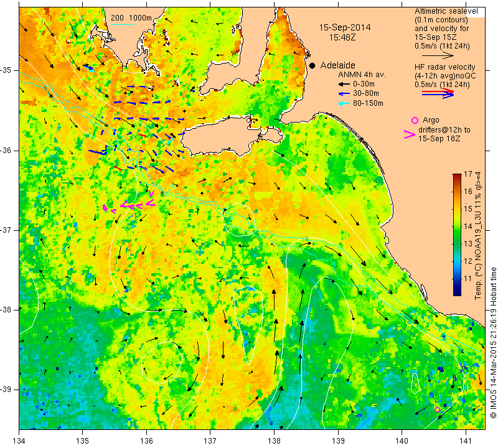Click the '(4-12h avg)noQC' text
498x448 pixels.
(445, 76)
